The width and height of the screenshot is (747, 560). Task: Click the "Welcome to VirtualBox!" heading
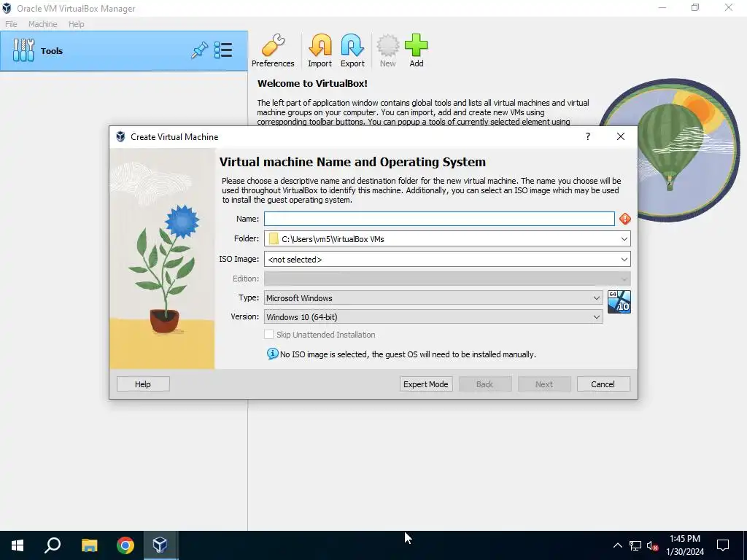pyautogui.click(x=312, y=83)
